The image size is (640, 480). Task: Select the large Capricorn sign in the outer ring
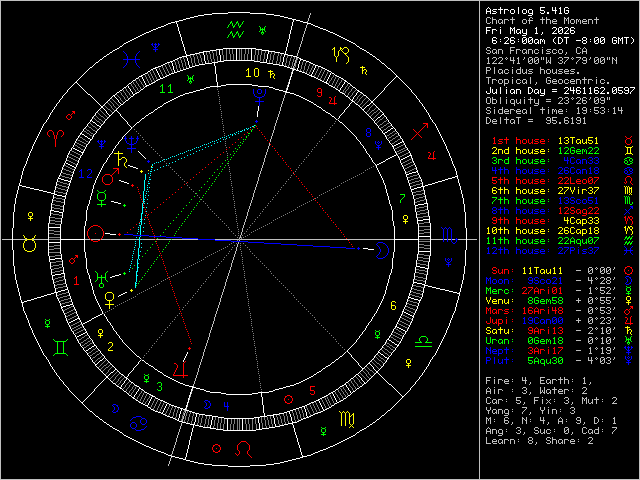(x=342, y=55)
